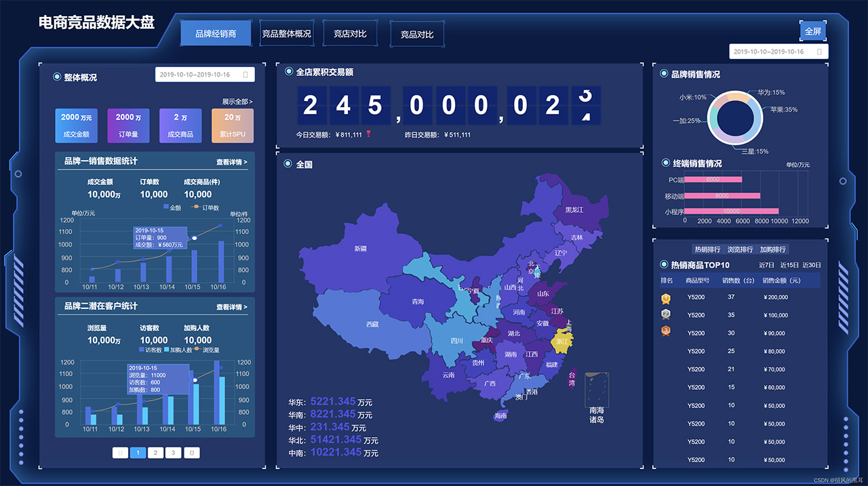Toggle the 加购人数 legend item
This screenshot has width=868, height=486.
click(179, 350)
